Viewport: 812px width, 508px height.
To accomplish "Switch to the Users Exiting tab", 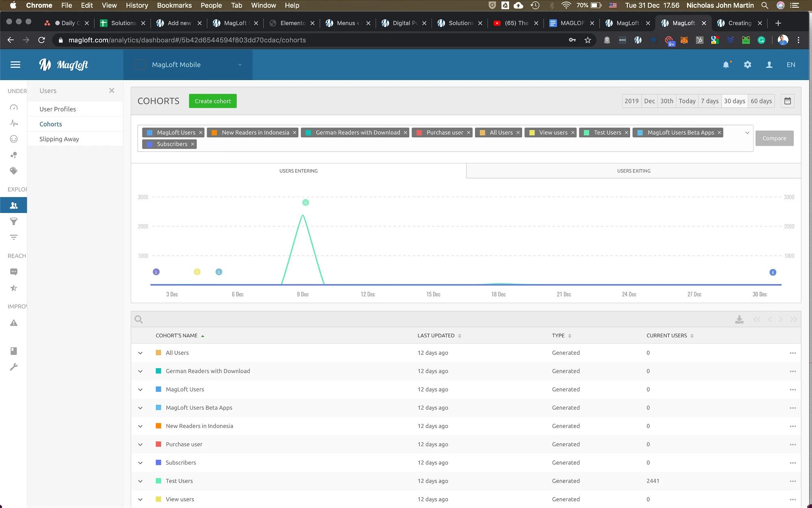I will [x=633, y=171].
